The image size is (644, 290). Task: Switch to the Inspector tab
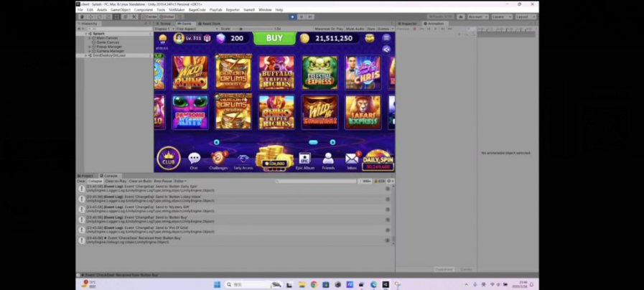(409, 23)
